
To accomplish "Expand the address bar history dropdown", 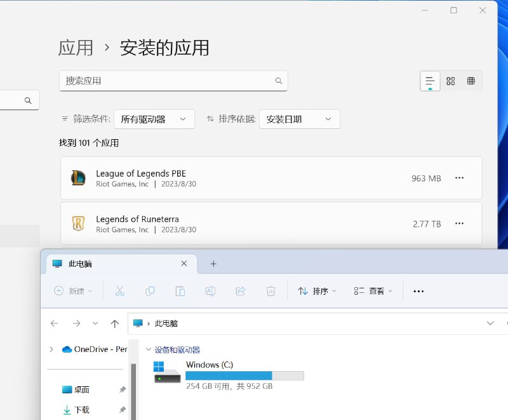I will 490,323.
